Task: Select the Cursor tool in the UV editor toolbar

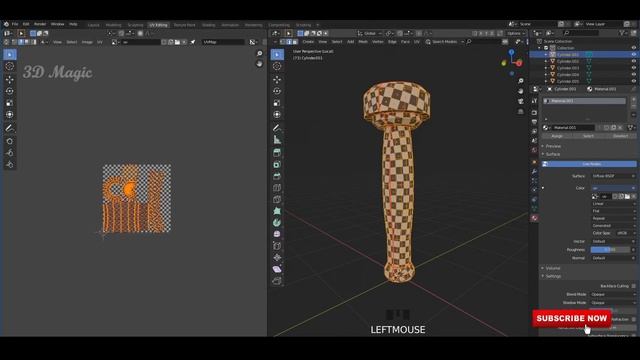Action: [x=10, y=66]
